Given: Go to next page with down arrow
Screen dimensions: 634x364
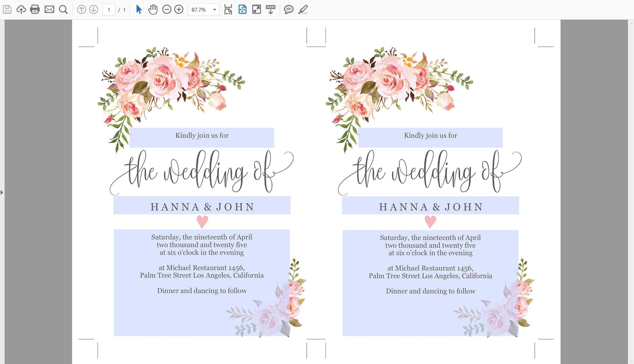Looking at the screenshot, I should (x=93, y=9).
